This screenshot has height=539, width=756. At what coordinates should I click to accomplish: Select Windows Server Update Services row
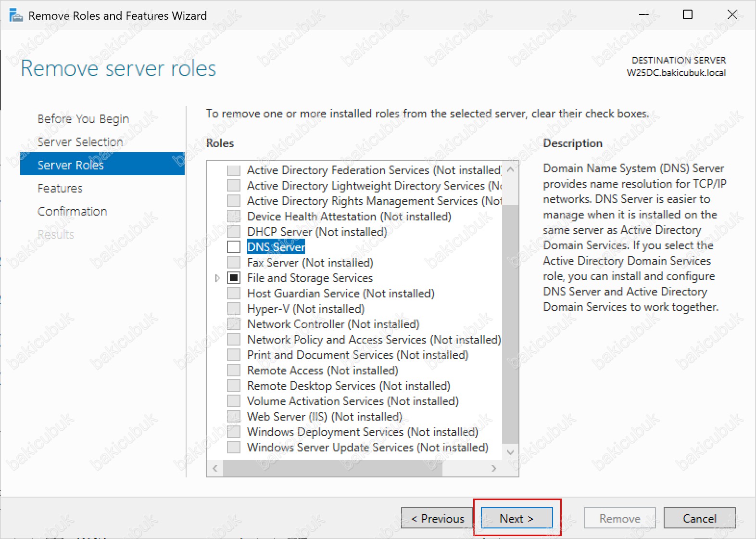(367, 447)
